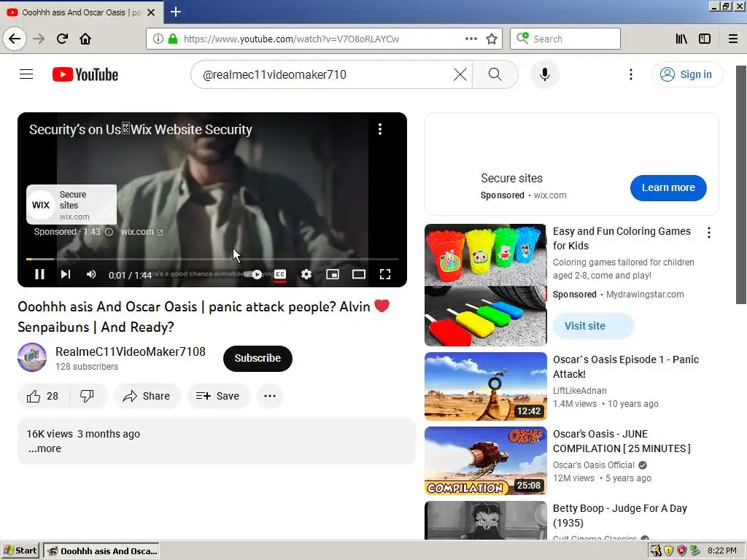The image size is (747, 560).
Task: Open the video ad three-dot menu
Action: (x=379, y=129)
